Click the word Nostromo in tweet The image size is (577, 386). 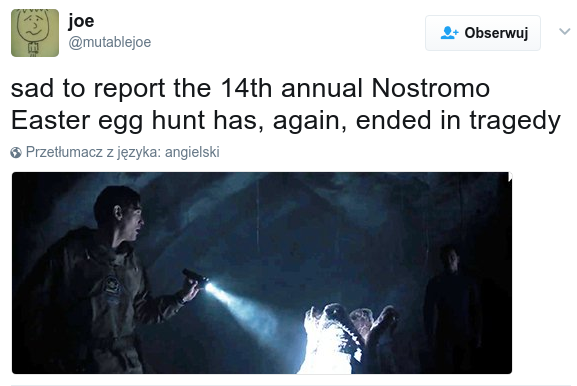coord(431,88)
